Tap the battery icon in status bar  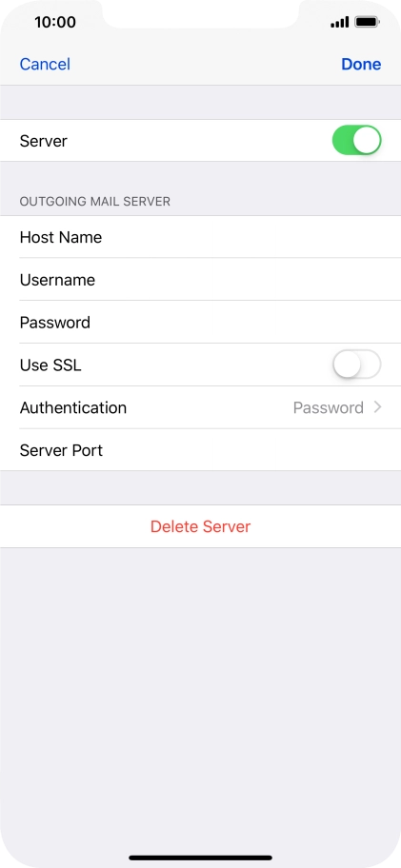click(367, 22)
